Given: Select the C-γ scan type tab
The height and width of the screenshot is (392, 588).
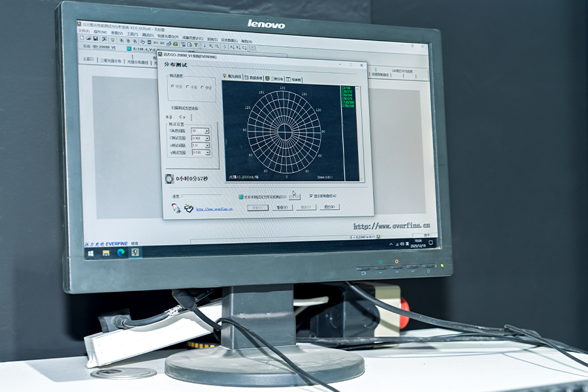Looking at the screenshot, I should coord(182,116).
